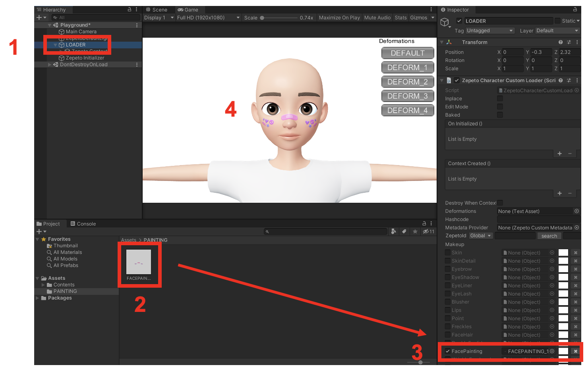Expand the Contents folder in Assets
Image resolution: width=588 pixels, height=373 pixels.
point(43,285)
